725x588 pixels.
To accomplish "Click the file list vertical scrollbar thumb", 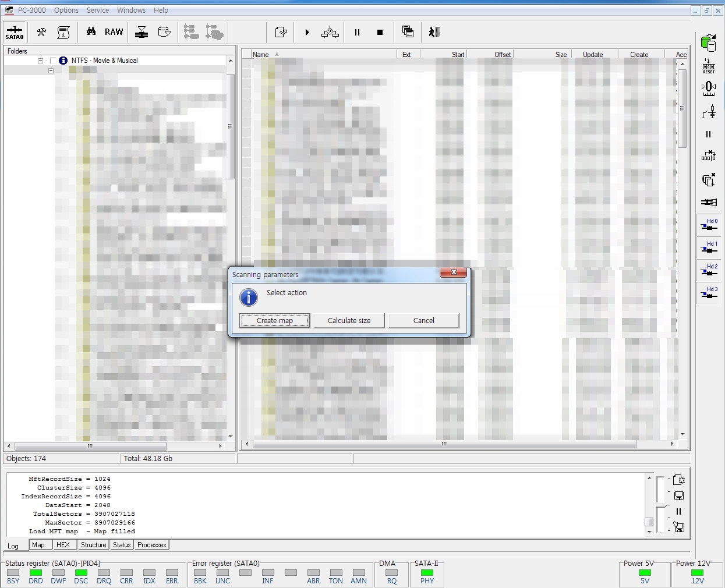I will 682,108.
